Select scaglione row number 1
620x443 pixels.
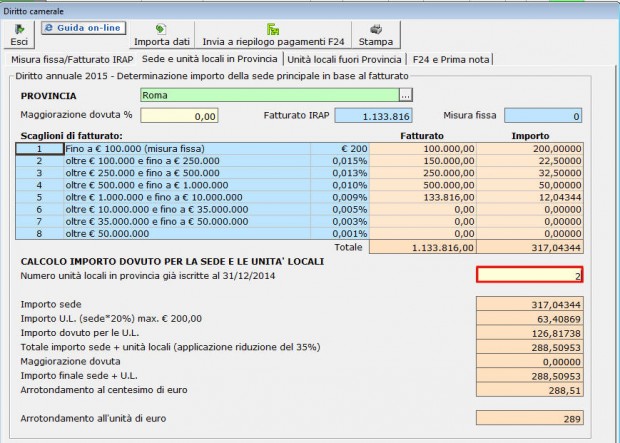coord(39,149)
